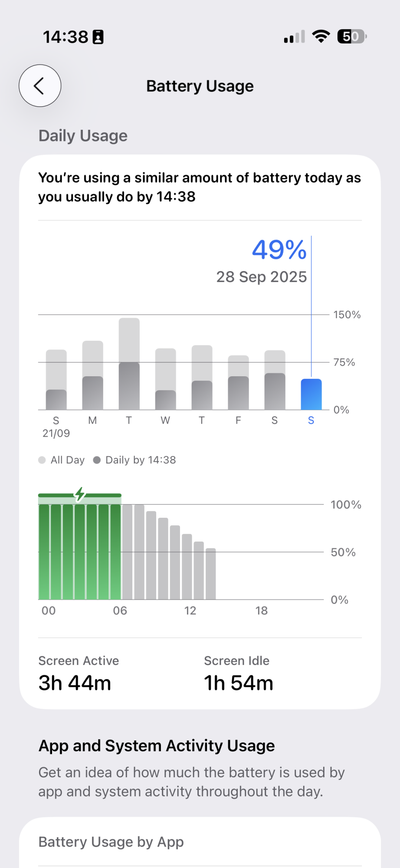Tap the green charging bolt icon

(x=80, y=494)
